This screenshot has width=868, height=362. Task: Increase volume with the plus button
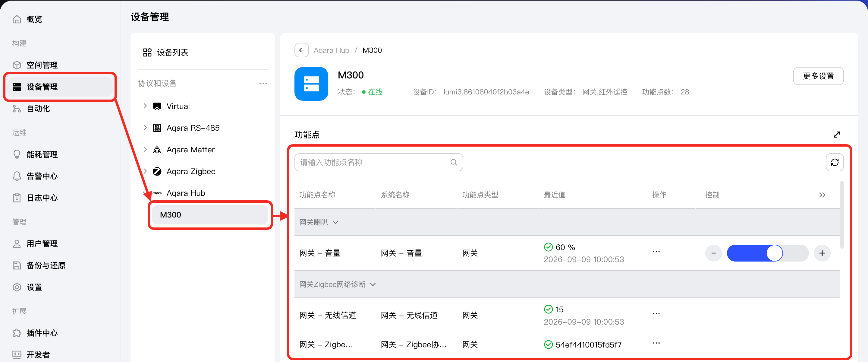click(822, 253)
